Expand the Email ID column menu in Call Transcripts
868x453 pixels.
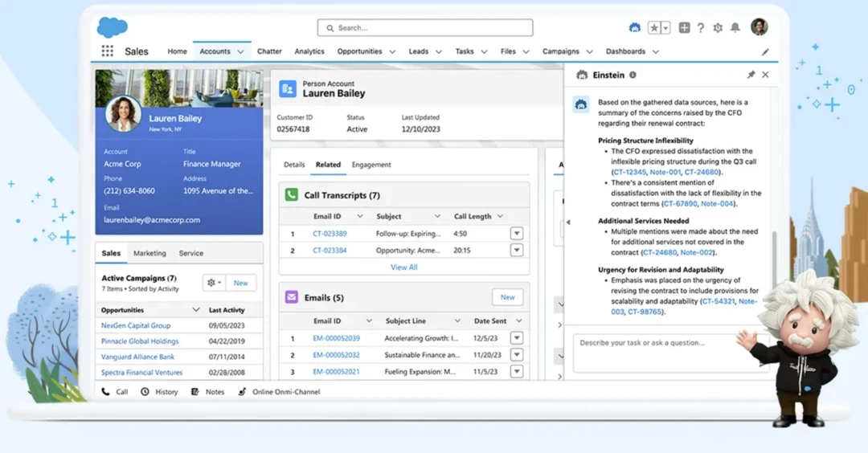tap(359, 216)
